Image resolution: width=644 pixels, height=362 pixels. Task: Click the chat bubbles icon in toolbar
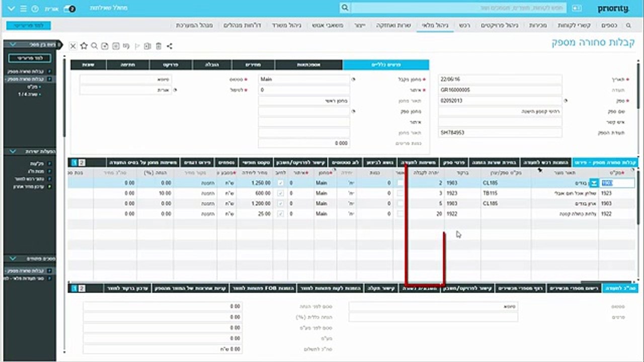point(126,46)
